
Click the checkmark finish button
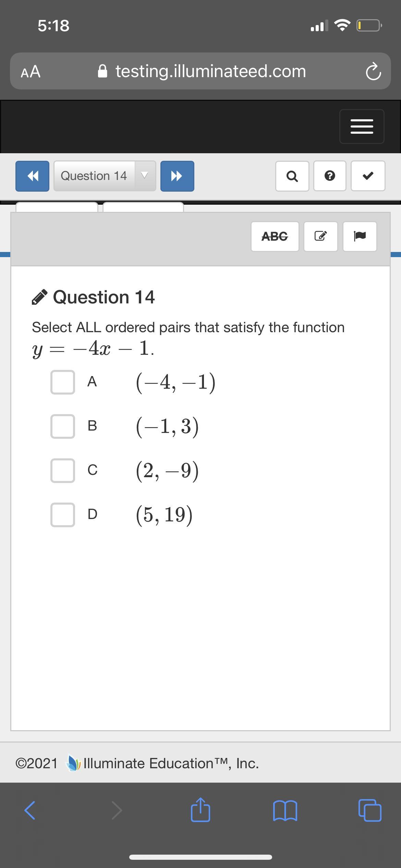[368, 176]
